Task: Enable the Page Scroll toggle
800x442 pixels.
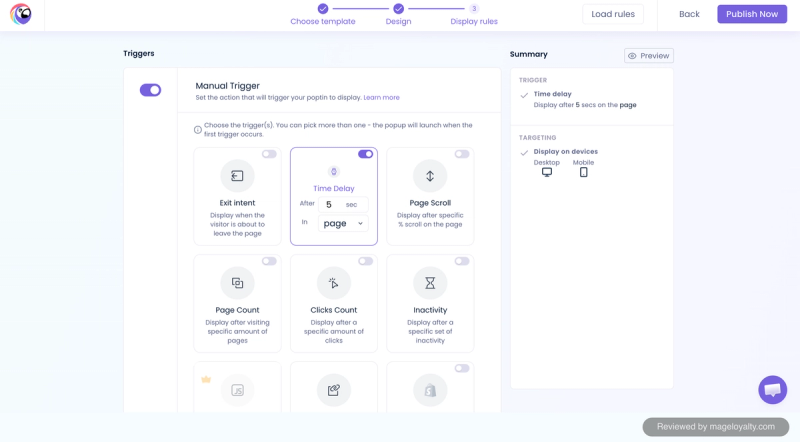Action: coord(462,154)
